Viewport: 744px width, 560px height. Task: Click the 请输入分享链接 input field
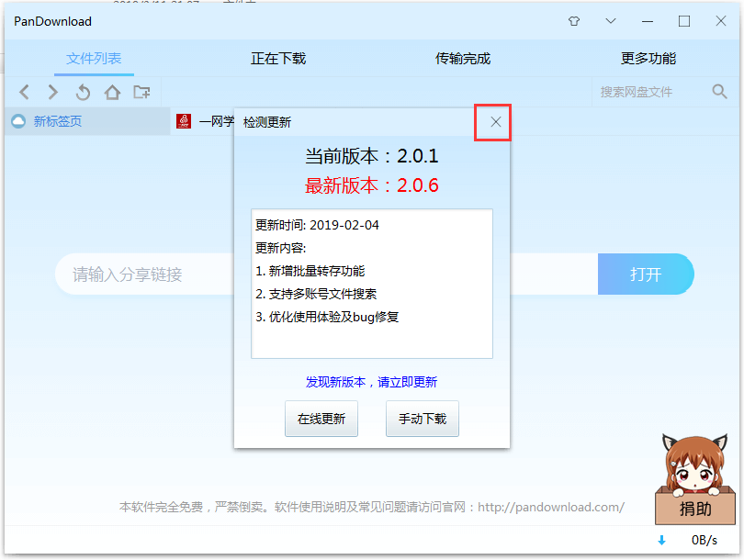326,274
